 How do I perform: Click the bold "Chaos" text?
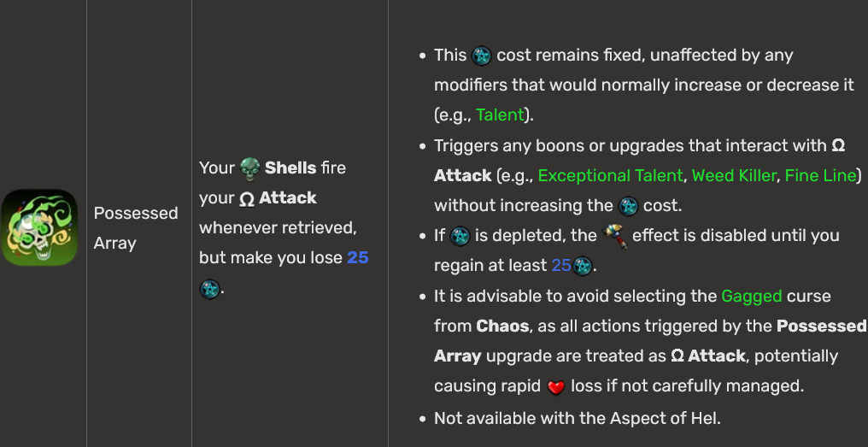(502, 326)
